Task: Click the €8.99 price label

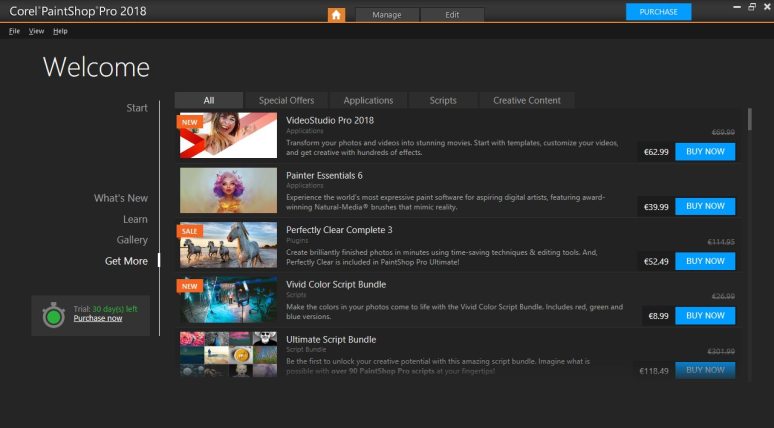Action: (x=658, y=316)
